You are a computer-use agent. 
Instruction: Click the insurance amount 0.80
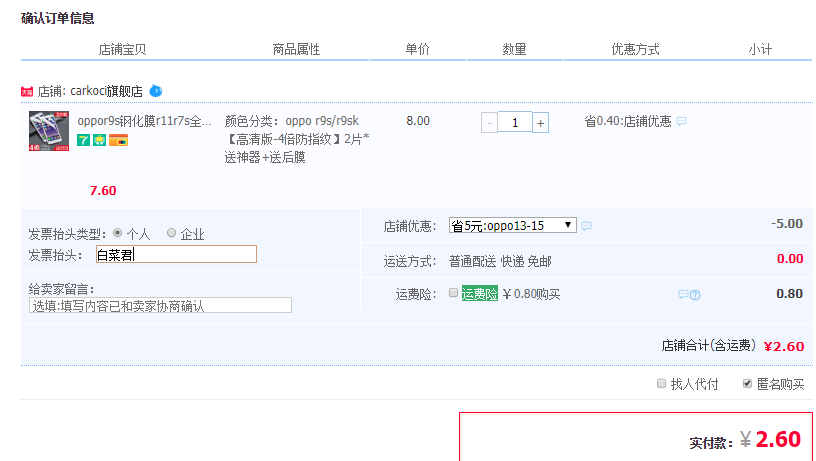pos(789,293)
